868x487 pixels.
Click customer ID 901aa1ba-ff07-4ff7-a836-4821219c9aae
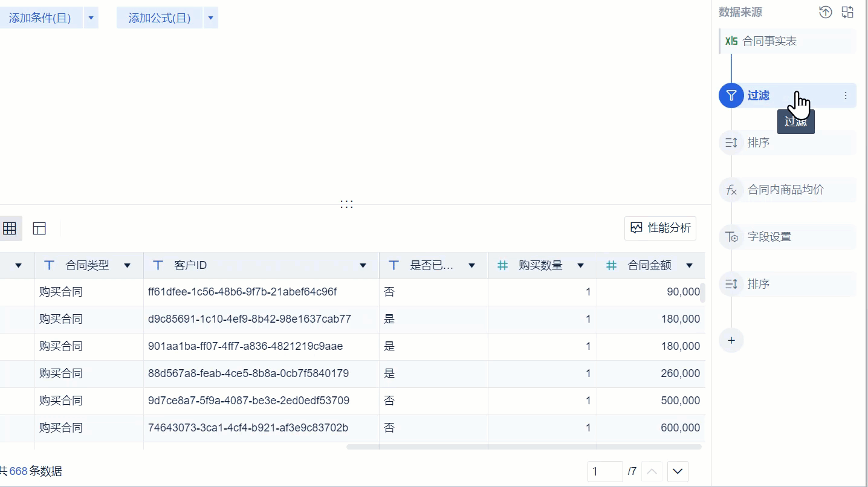[245, 346]
